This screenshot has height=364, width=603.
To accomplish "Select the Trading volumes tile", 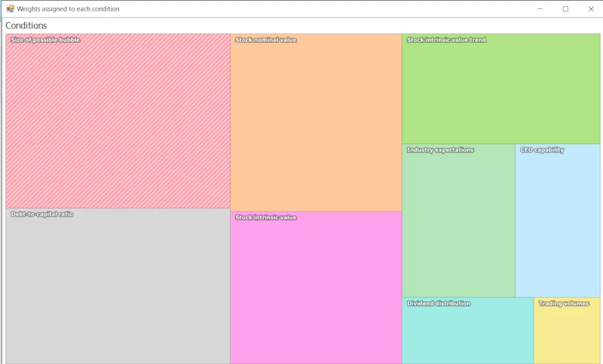I will (x=567, y=331).
